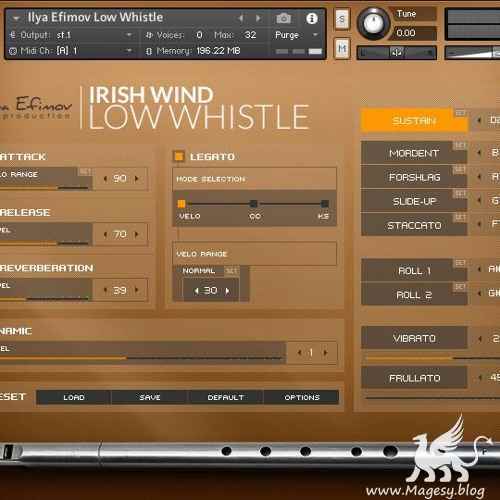Click SET tag beside Normal velo range
Screen dimensions: 500x500
pos(231,271)
